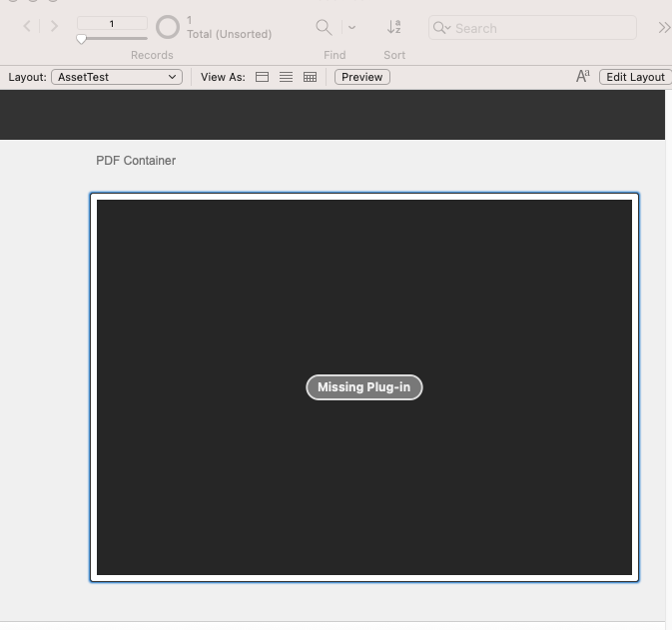Click the Find magnifying glass icon
672x630 pixels.
324,27
